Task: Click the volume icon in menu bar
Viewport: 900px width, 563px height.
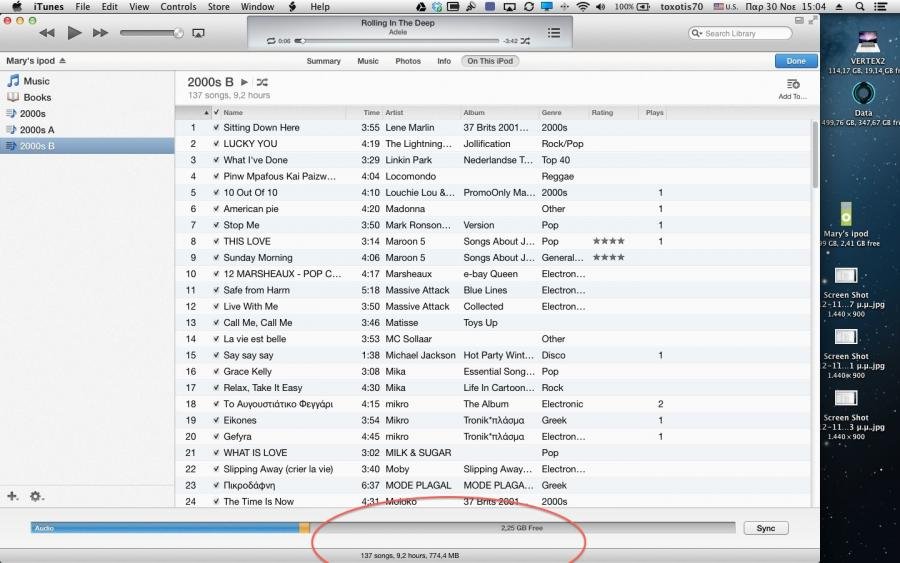Action: [x=601, y=7]
